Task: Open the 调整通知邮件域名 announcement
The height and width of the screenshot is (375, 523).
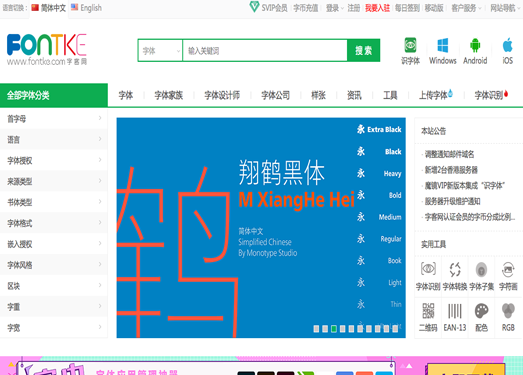Action: (449, 154)
